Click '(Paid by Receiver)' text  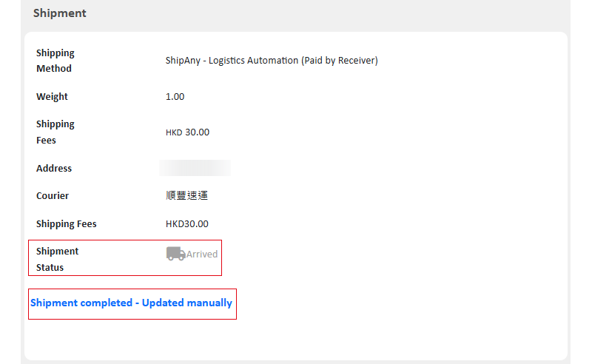click(x=340, y=61)
